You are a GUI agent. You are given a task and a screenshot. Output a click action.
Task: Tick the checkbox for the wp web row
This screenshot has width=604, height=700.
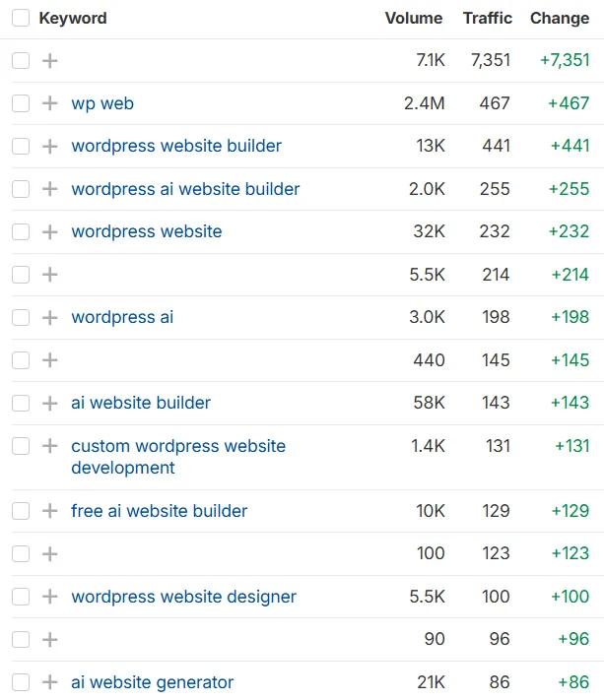[21, 103]
